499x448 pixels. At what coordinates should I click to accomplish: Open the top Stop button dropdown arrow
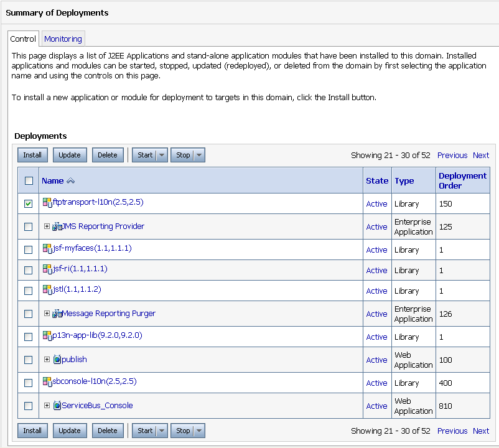pyautogui.click(x=199, y=155)
